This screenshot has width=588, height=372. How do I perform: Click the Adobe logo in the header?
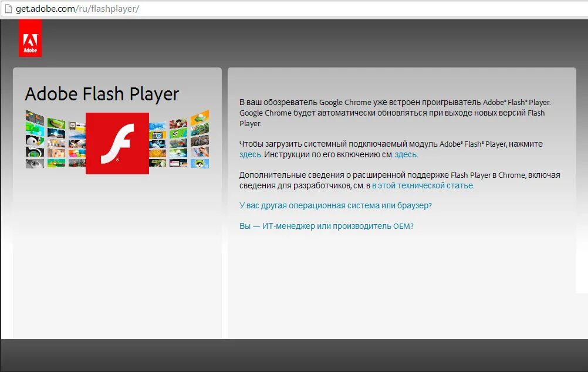tap(30, 38)
